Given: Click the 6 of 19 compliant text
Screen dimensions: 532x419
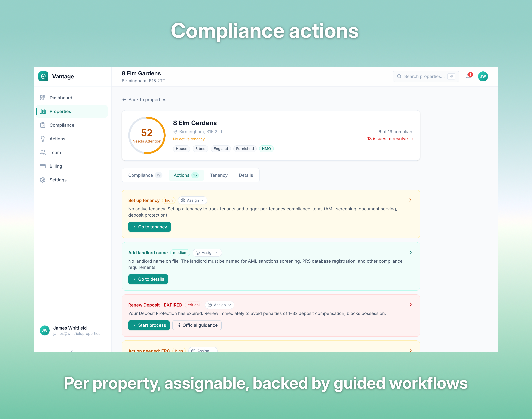Looking at the screenshot, I should coord(396,132).
